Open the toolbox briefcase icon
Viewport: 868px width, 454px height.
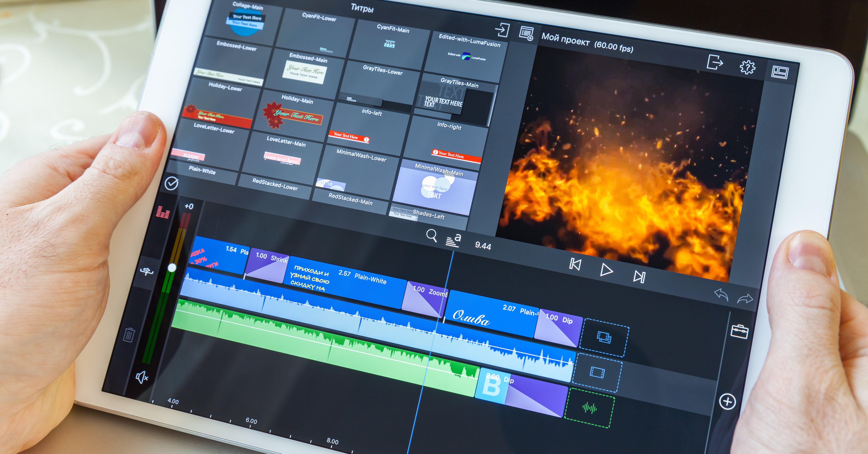tap(740, 332)
